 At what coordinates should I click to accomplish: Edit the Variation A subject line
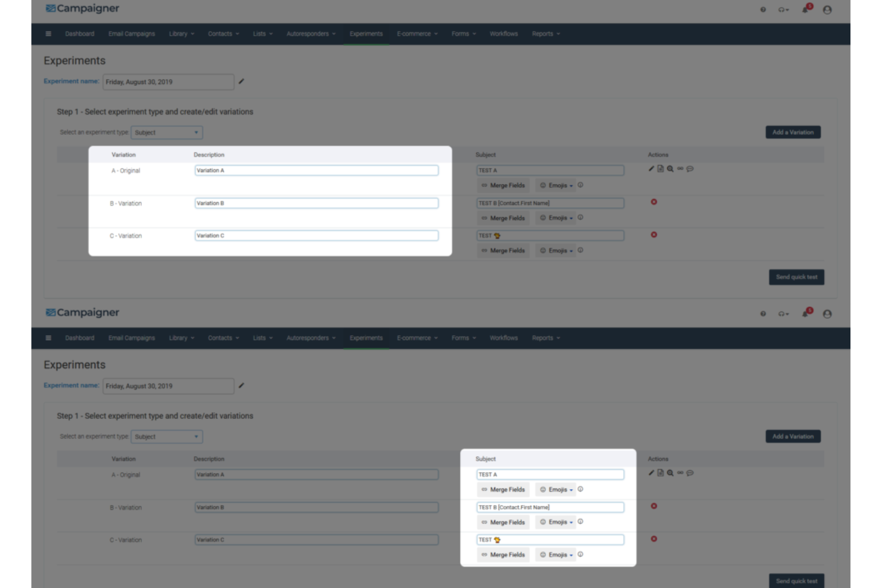651,169
